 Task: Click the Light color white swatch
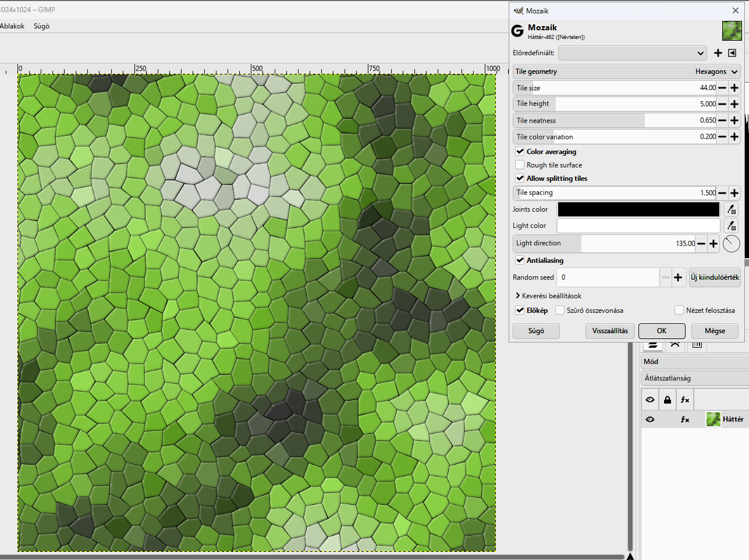click(x=638, y=226)
